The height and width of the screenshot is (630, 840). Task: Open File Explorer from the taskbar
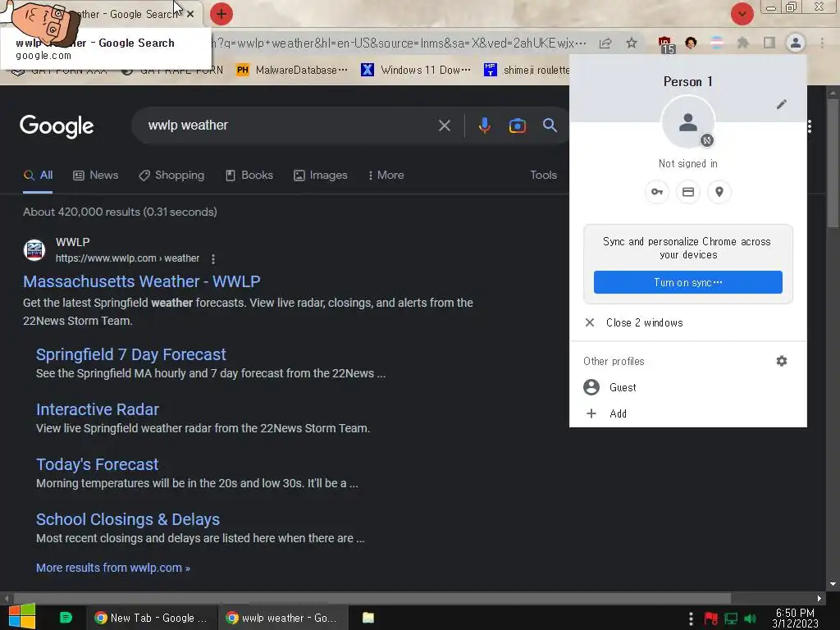point(368,618)
